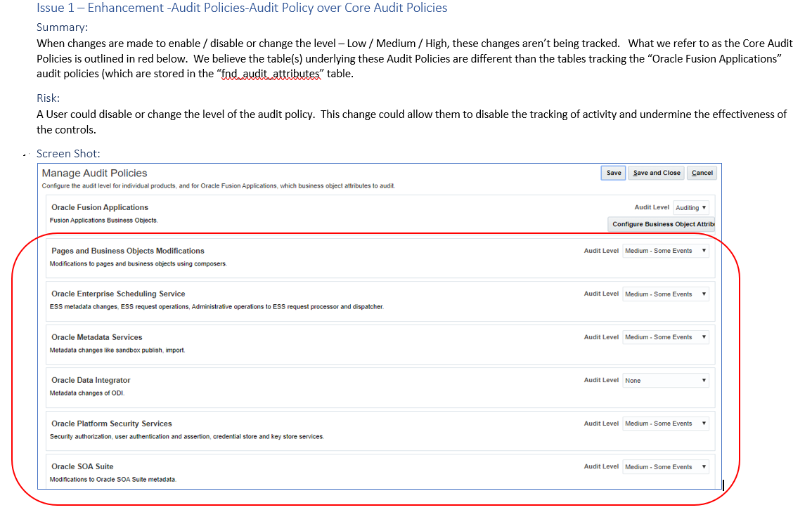This screenshot has height=524, width=812.
Task: Click the 'Summary:' heading
Action: pyautogui.click(x=62, y=27)
